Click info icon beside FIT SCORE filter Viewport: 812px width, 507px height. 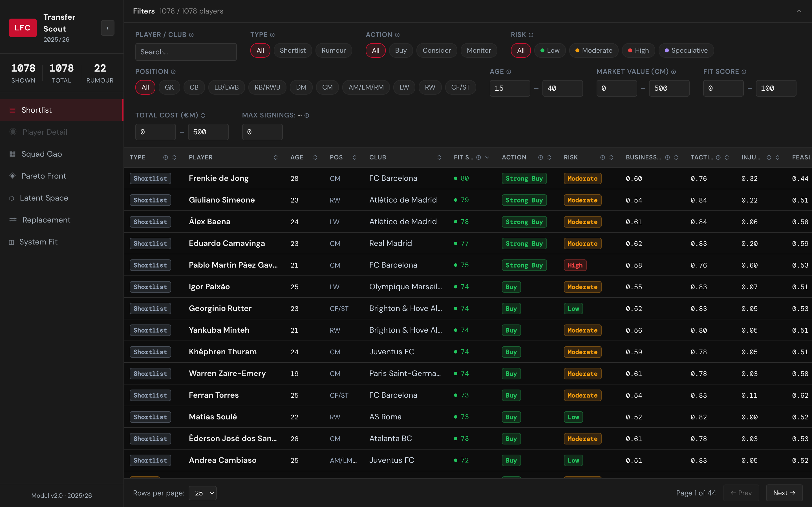tap(744, 72)
